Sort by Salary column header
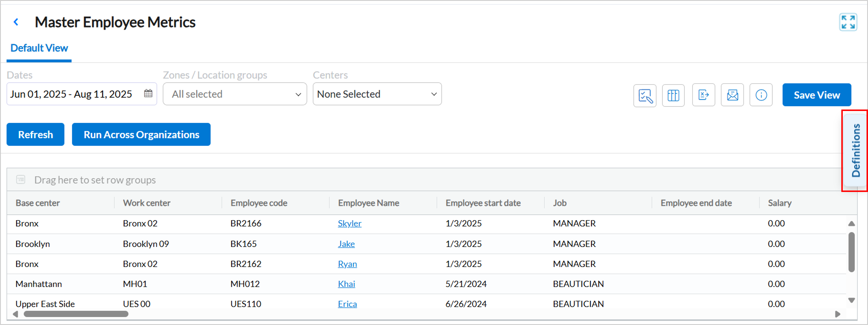Image resolution: width=868 pixels, height=325 pixels. point(780,203)
